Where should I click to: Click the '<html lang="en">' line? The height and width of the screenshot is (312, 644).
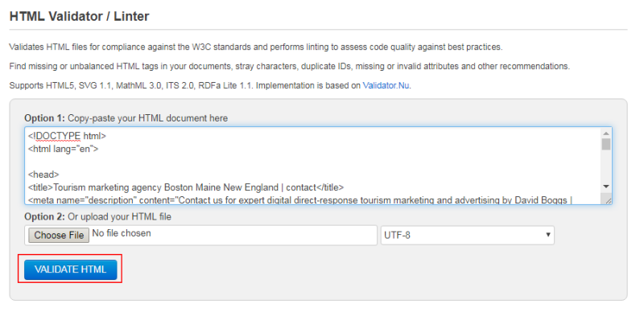(64, 149)
